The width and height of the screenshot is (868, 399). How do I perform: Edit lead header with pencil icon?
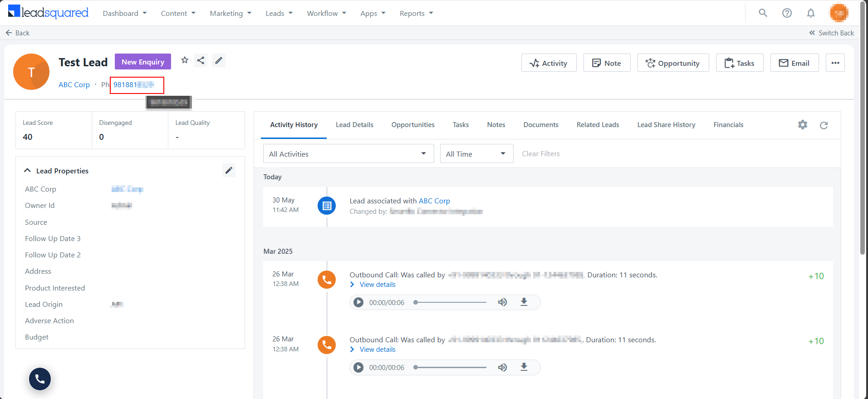tap(219, 60)
